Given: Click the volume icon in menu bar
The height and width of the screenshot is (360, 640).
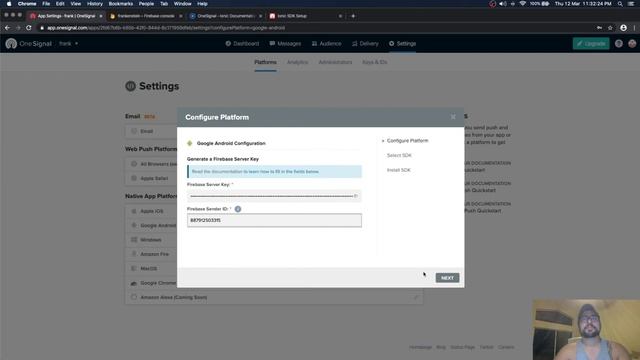Looking at the screenshot, I should pyautogui.click(x=503, y=4).
